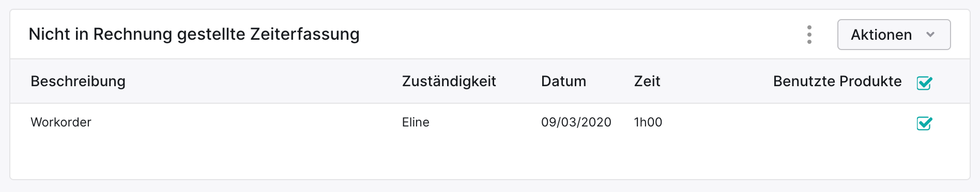Click the 1h00 time value
Image resolution: width=980 pixels, height=192 pixels.
pos(648,122)
